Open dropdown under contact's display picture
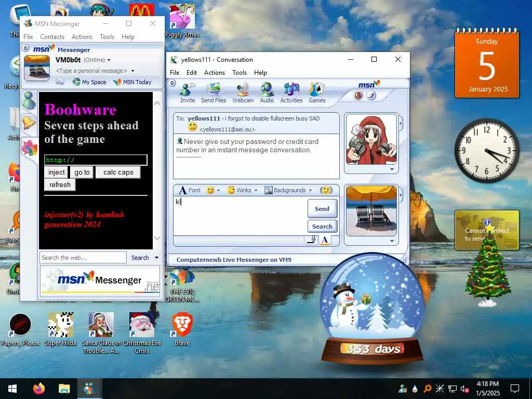The height and width of the screenshot is (399, 532). coord(392,169)
